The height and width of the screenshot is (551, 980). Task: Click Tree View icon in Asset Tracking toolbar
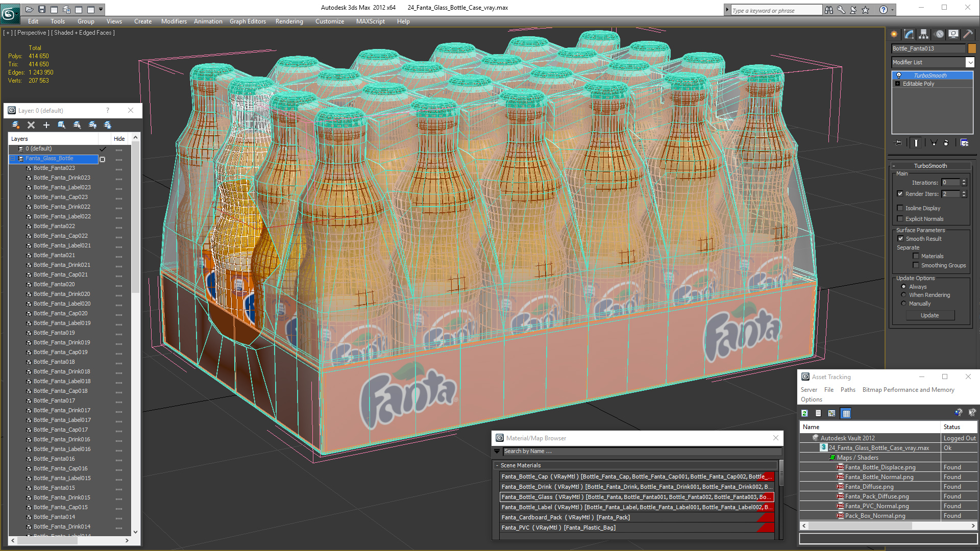832,413
